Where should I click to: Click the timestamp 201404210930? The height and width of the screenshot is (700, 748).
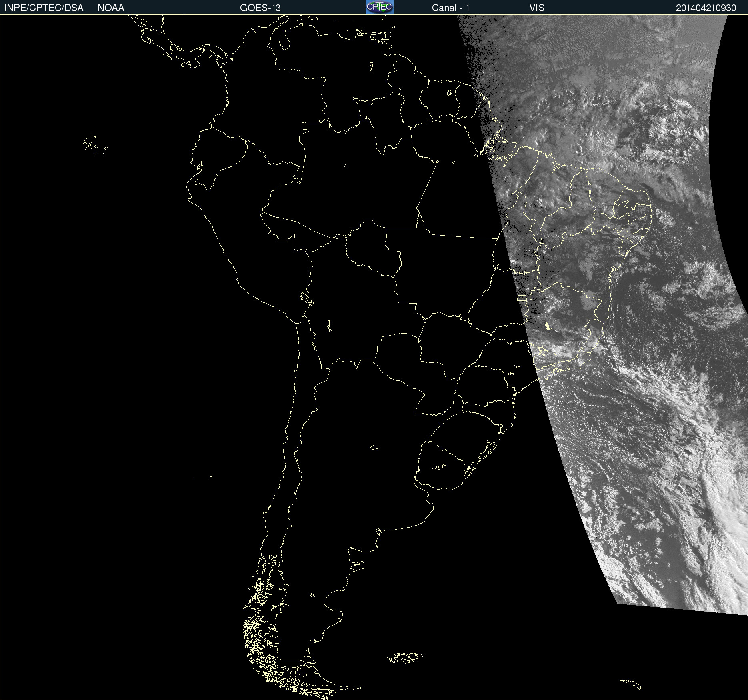[x=706, y=8]
